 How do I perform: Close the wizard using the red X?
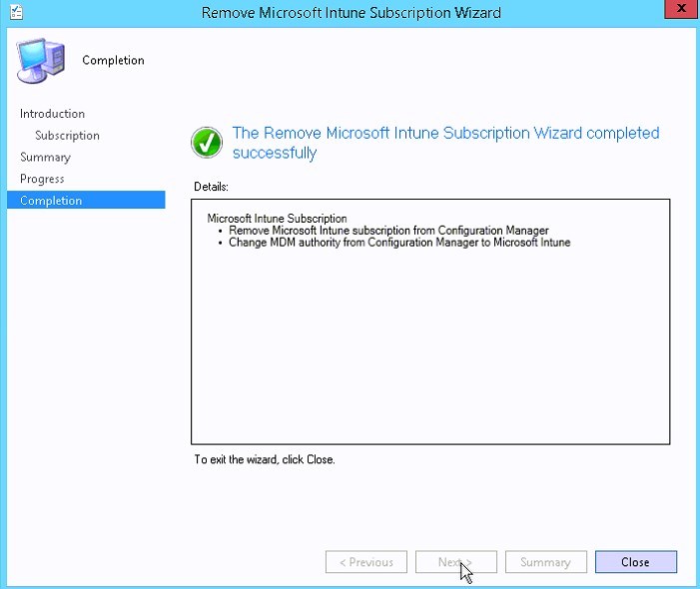click(681, 8)
